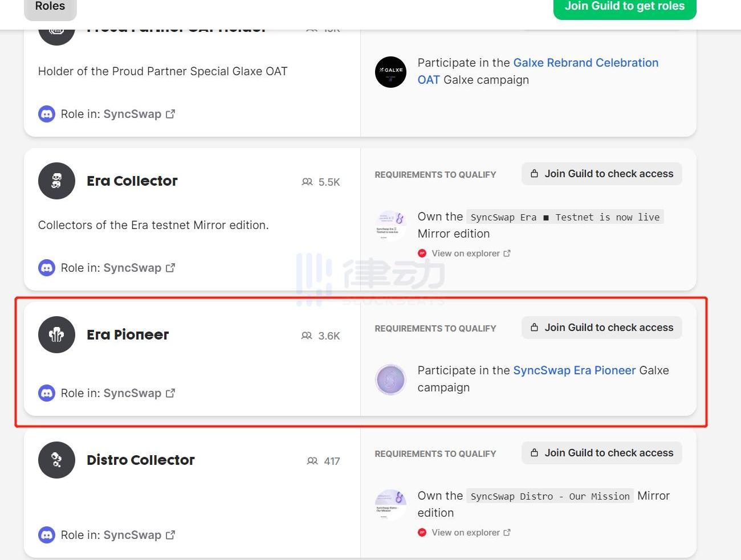Switch to the Roles tab
Screen dimensions: 741x560
(50, 7)
